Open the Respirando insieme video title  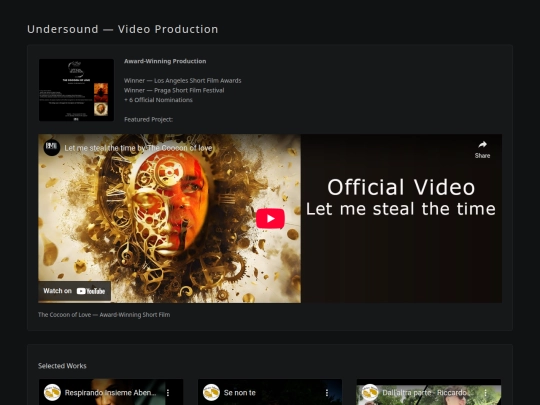(x=110, y=393)
